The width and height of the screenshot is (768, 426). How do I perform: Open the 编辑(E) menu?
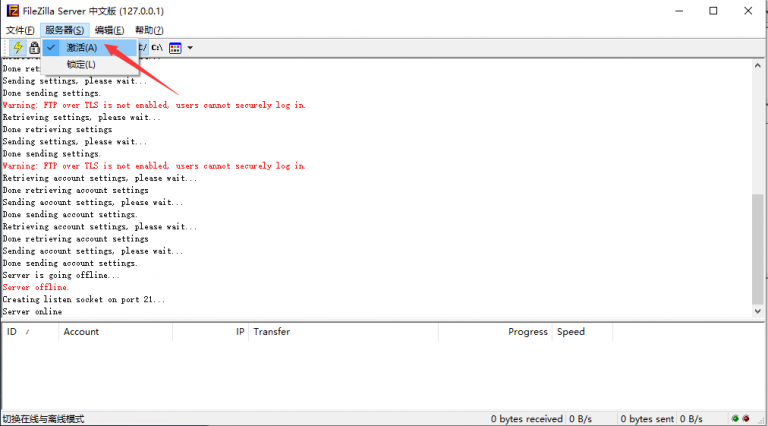tap(109, 30)
